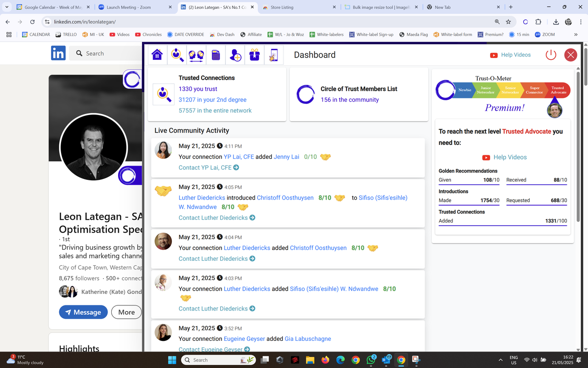This screenshot has width=588, height=368.
Task: Click Eugeine Geyser name link
Action: coord(244,339)
